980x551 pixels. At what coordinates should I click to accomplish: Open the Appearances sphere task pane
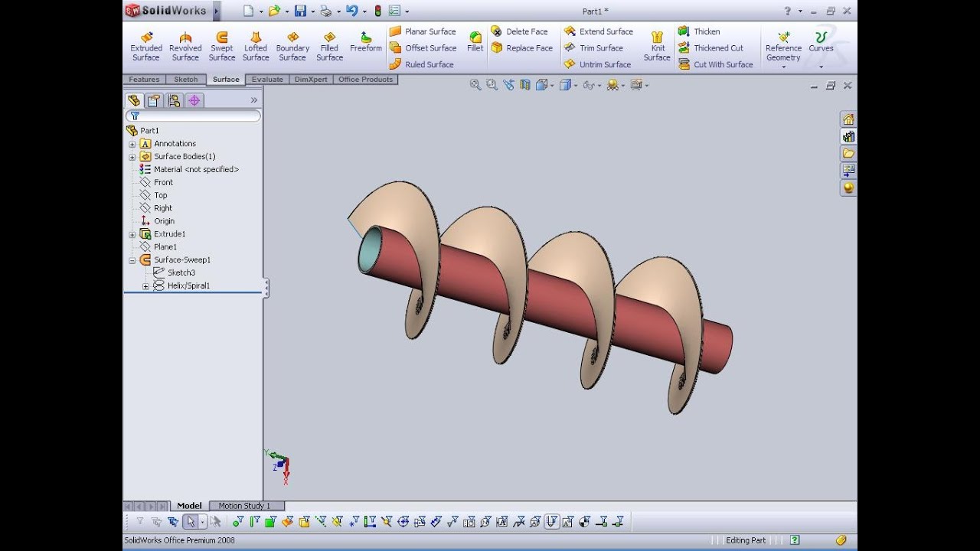(848, 187)
